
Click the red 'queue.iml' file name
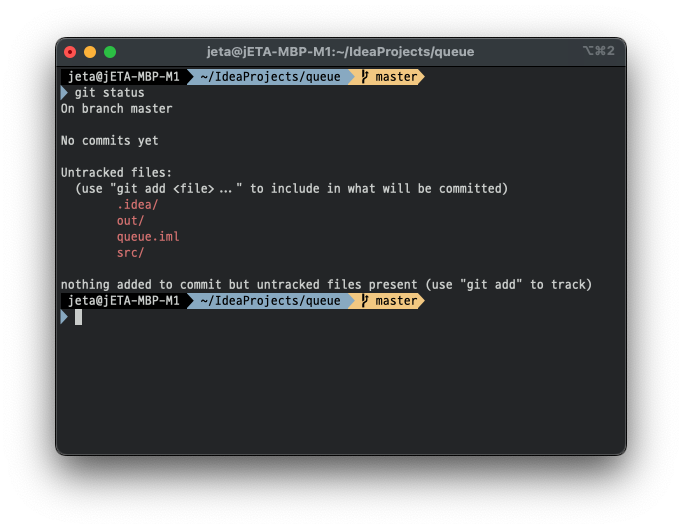[x=148, y=237]
